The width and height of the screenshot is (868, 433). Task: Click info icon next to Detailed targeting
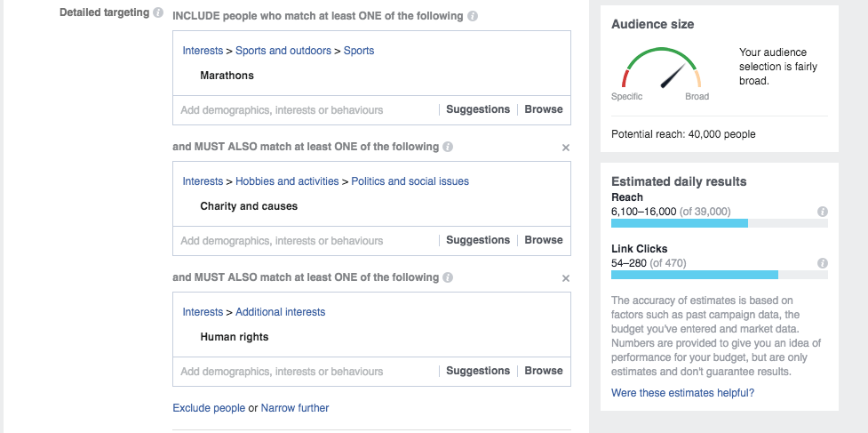[158, 12]
